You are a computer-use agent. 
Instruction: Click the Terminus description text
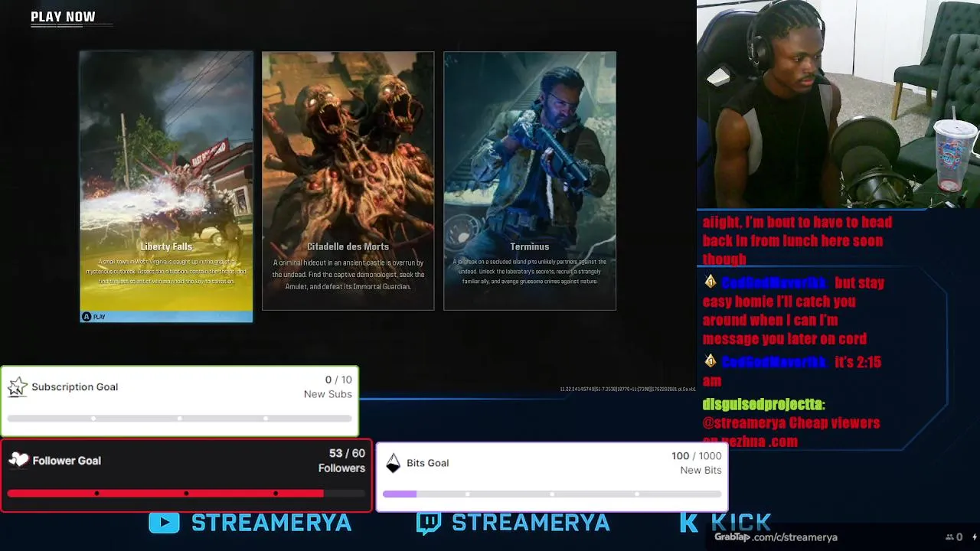[x=530, y=271]
